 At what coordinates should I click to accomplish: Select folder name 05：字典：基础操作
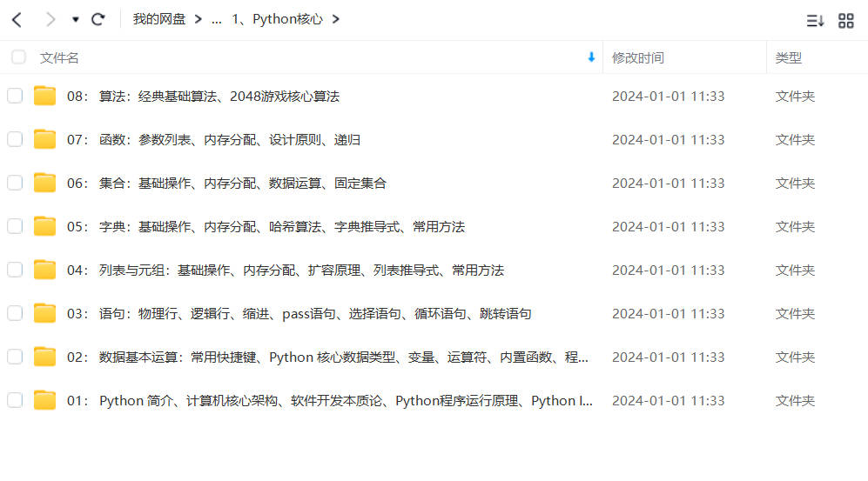point(266,227)
